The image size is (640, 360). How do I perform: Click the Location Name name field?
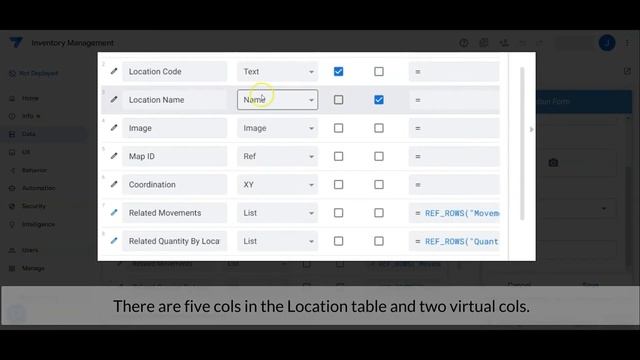pos(175,100)
